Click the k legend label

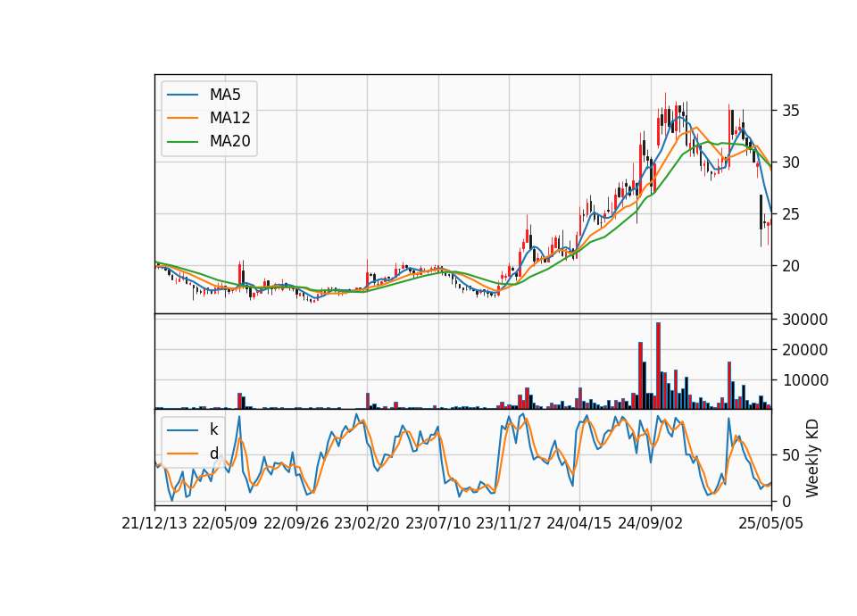click(x=213, y=429)
